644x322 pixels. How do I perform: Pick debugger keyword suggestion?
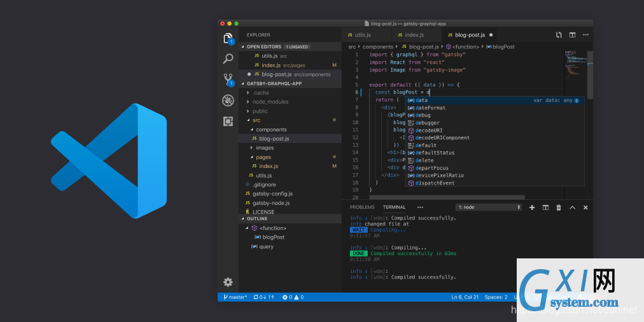pyautogui.click(x=495, y=123)
